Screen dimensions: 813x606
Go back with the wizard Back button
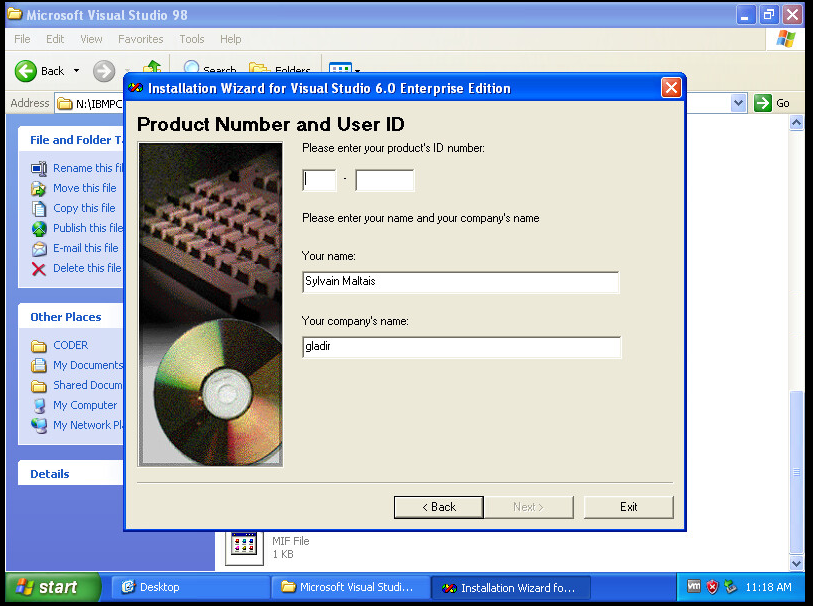click(x=439, y=507)
